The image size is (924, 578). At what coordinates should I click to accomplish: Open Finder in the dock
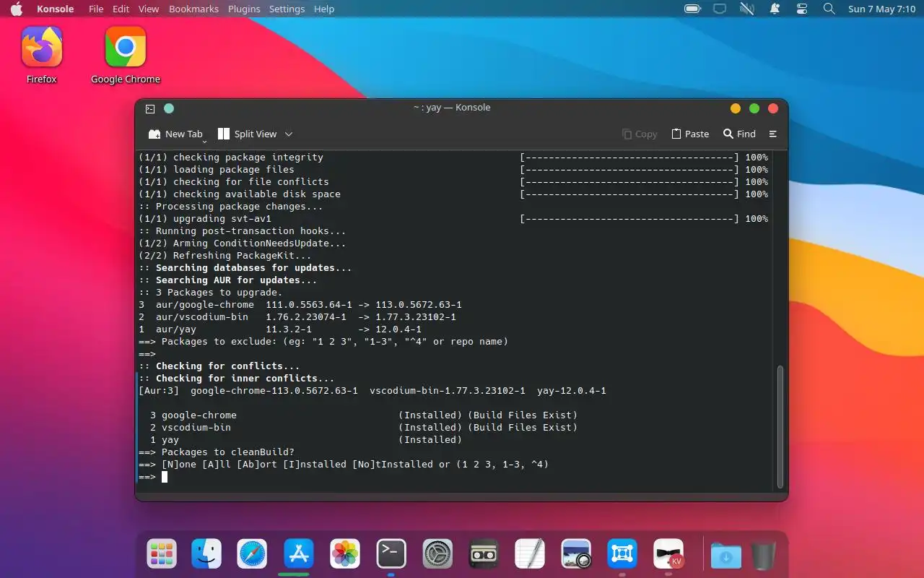206,554
